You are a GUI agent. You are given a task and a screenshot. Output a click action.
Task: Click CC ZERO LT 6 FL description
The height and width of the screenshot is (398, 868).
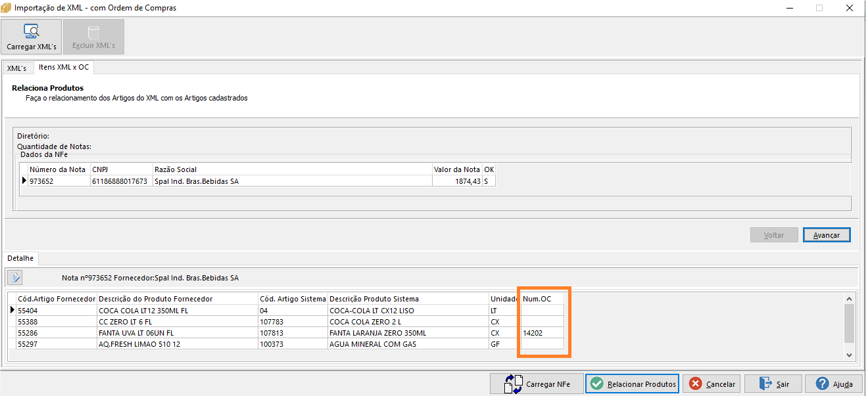click(x=177, y=322)
